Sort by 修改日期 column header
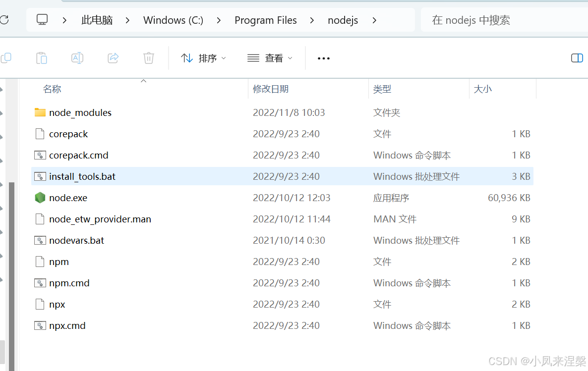Viewport: 588px width, 371px height. pos(271,89)
